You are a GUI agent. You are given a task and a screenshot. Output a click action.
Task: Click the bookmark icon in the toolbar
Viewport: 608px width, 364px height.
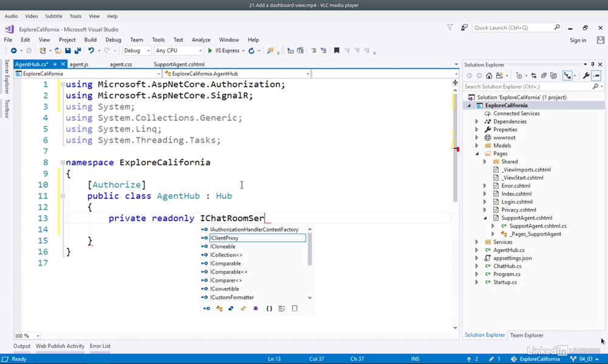click(x=336, y=51)
